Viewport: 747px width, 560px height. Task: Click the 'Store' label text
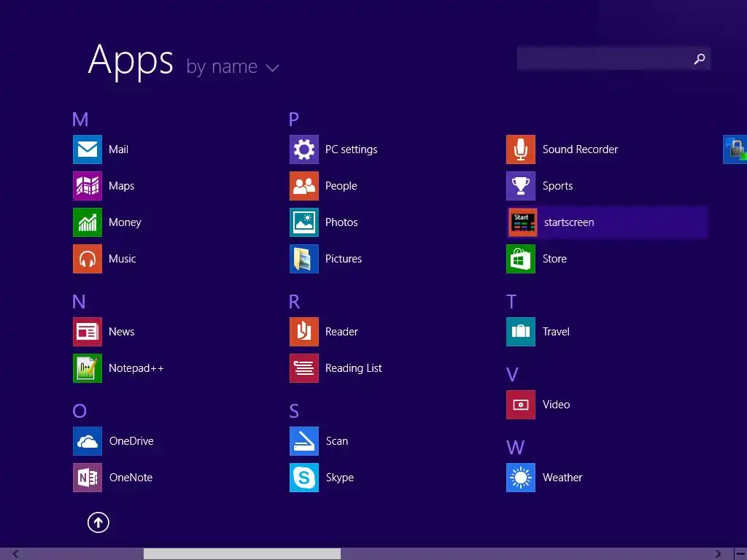click(554, 259)
